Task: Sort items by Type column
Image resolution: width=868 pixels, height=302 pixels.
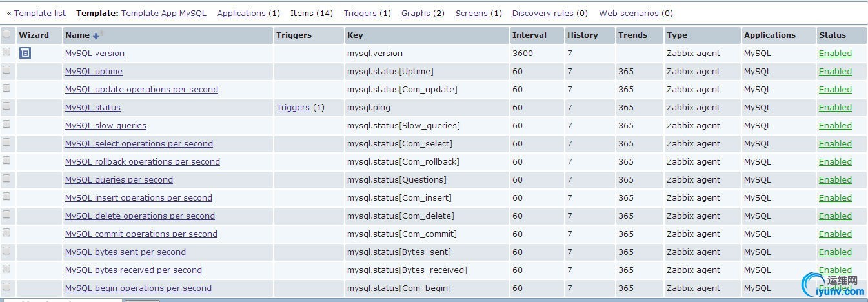Action: tap(677, 35)
